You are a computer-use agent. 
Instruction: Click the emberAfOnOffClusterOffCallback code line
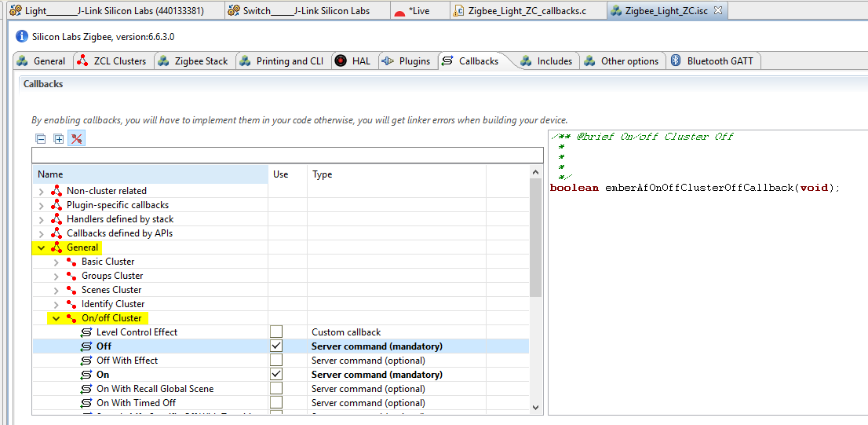pos(695,188)
